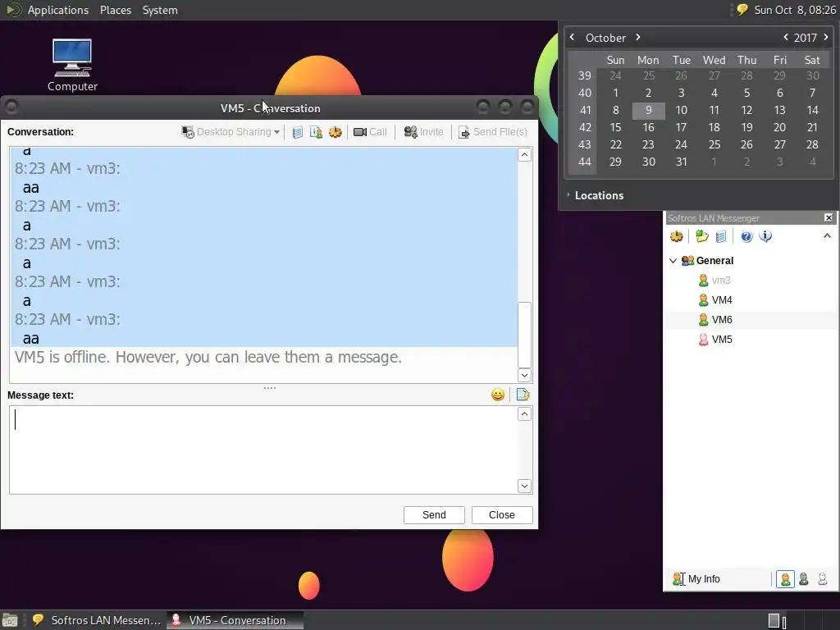Select user VM5 in General group
This screenshot has width=840, height=630.
pyautogui.click(x=722, y=340)
